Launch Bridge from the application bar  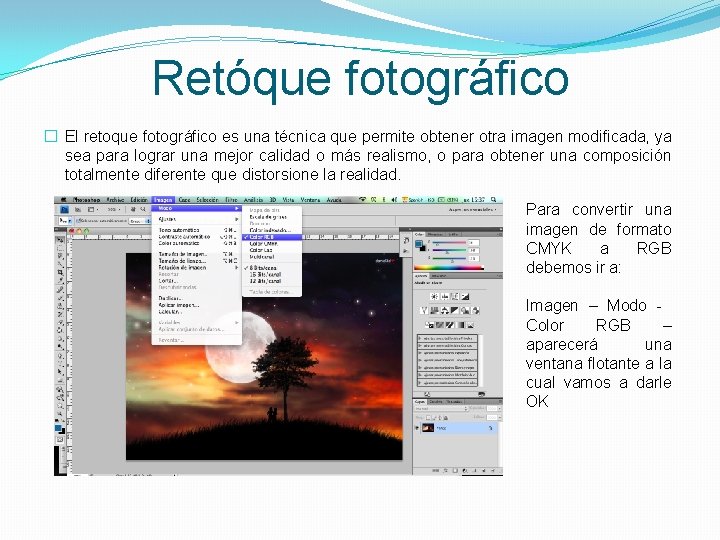[77, 209]
